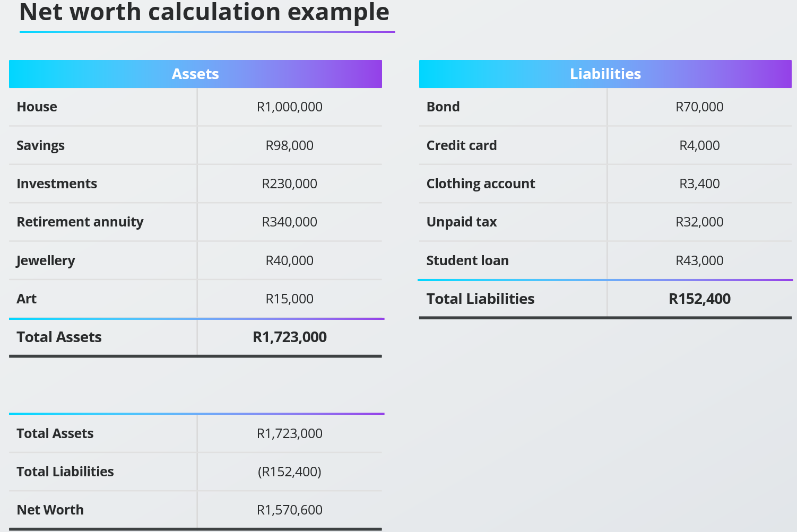The width and height of the screenshot is (797, 532).
Task: Click the Net Worth label
Action: (x=50, y=510)
